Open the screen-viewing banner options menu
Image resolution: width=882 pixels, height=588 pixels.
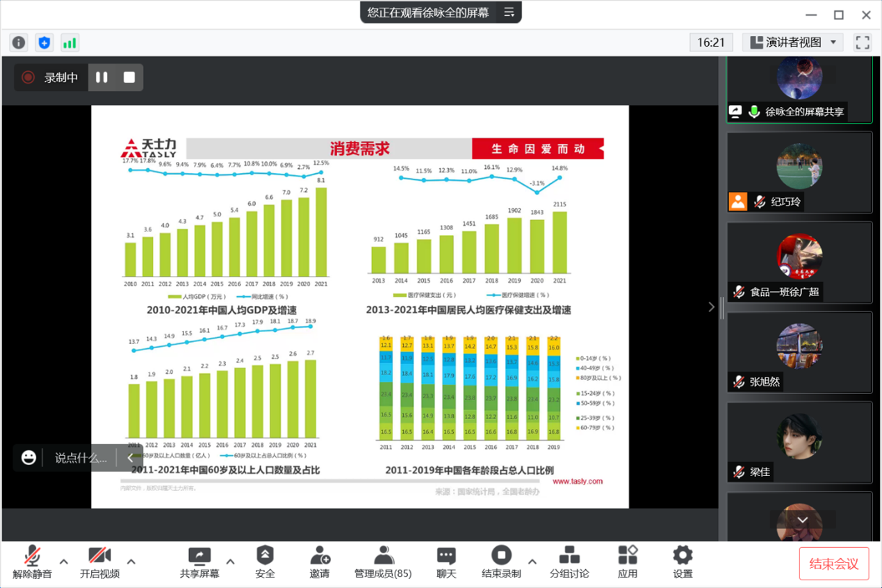509,13
